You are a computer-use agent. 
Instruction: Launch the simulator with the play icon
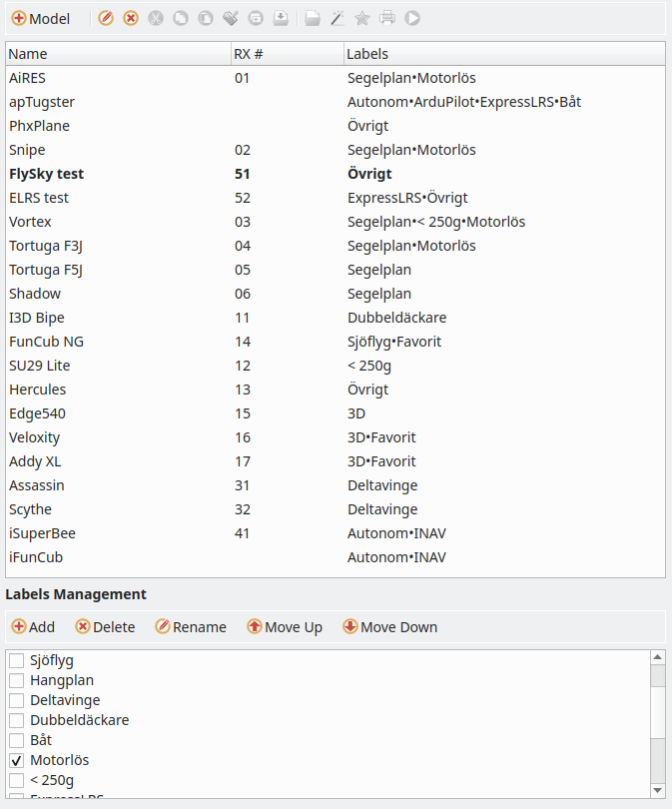411,18
